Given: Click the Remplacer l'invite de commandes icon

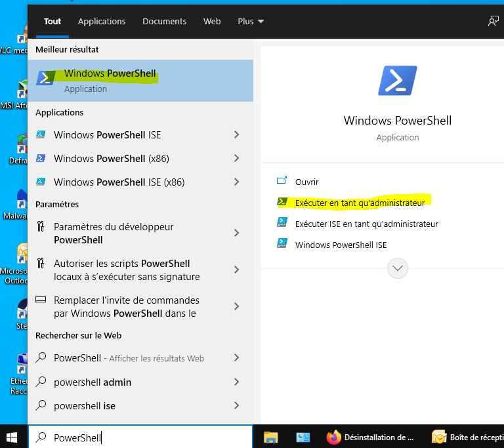Looking at the screenshot, I should pos(41,300).
